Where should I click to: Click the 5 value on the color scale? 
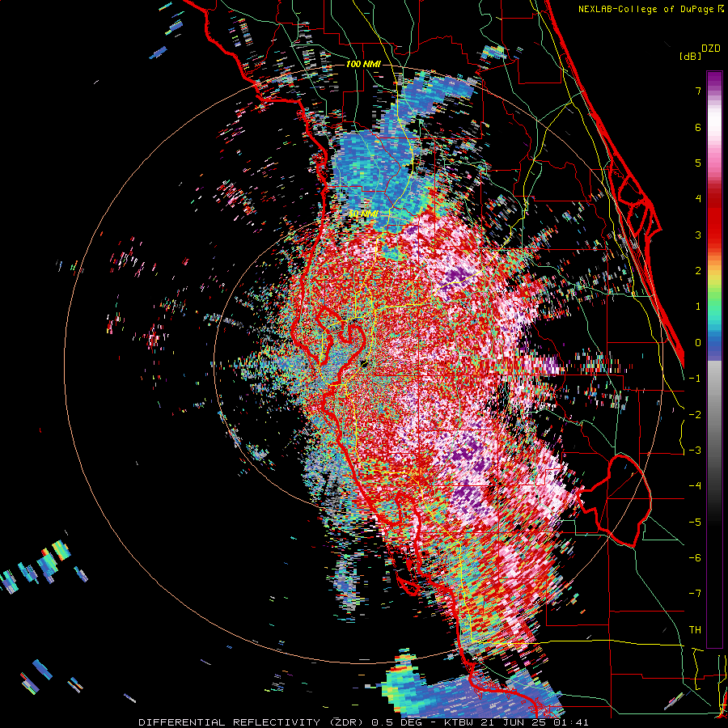point(698,163)
